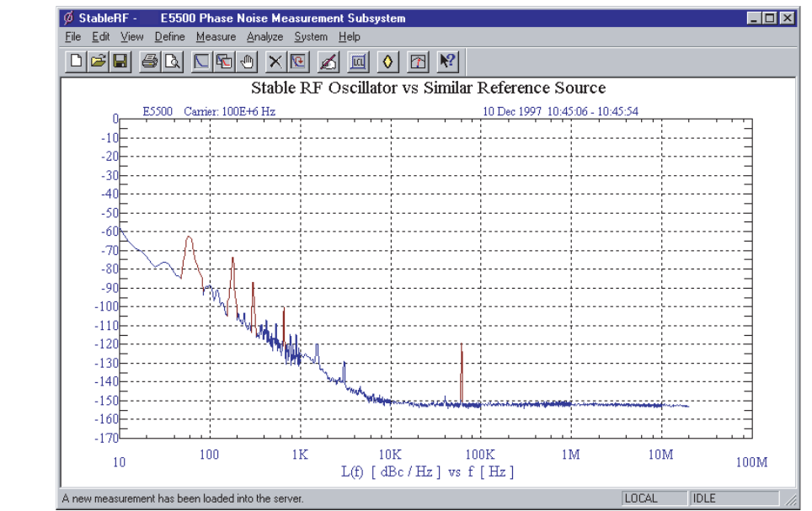812x511 pixels.
Task: Click the New document toolbar icon
Action: tap(77, 61)
